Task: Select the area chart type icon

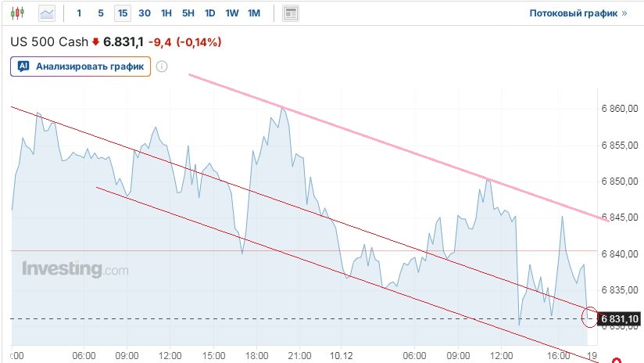Action: click(x=47, y=13)
